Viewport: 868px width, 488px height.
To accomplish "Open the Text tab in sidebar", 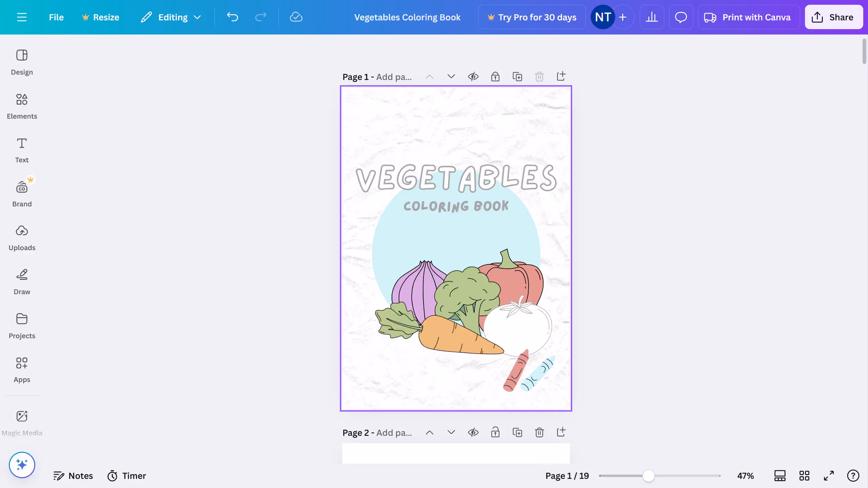I will click(x=22, y=150).
